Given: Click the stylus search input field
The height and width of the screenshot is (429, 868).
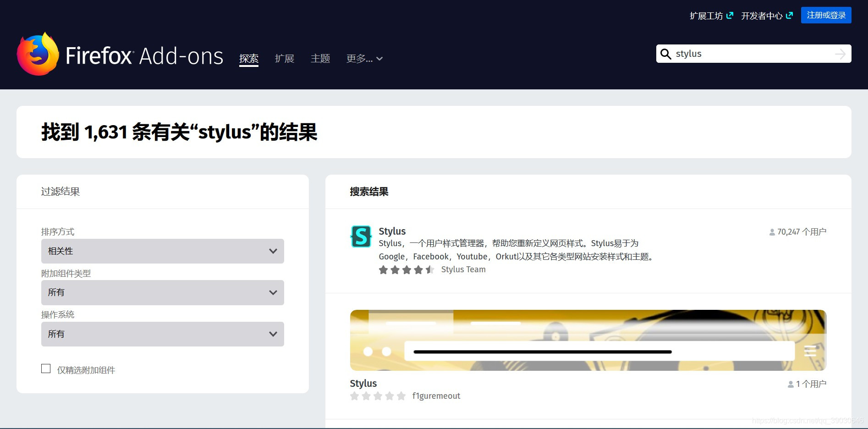Looking at the screenshot, I should click(754, 54).
